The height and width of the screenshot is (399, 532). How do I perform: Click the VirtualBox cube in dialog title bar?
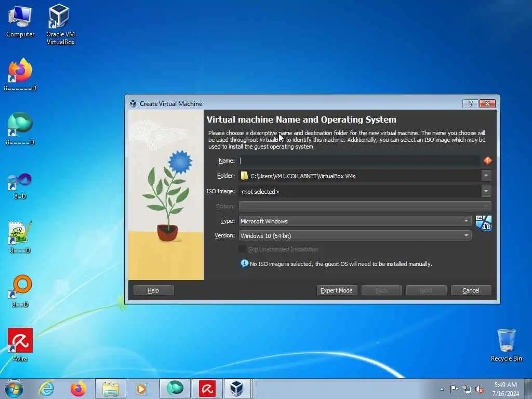pyautogui.click(x=133, y=103)
